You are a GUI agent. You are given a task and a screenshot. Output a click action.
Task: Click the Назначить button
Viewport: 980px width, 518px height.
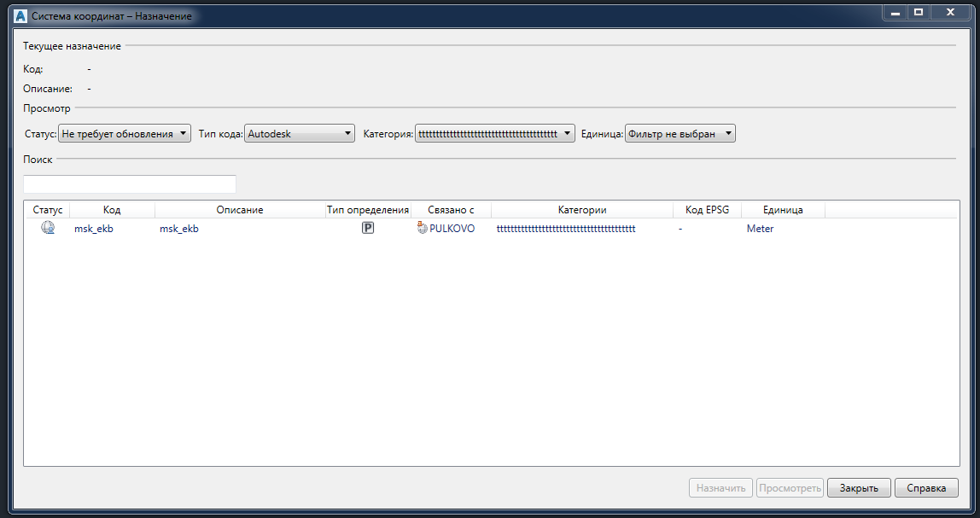(720, 488)
